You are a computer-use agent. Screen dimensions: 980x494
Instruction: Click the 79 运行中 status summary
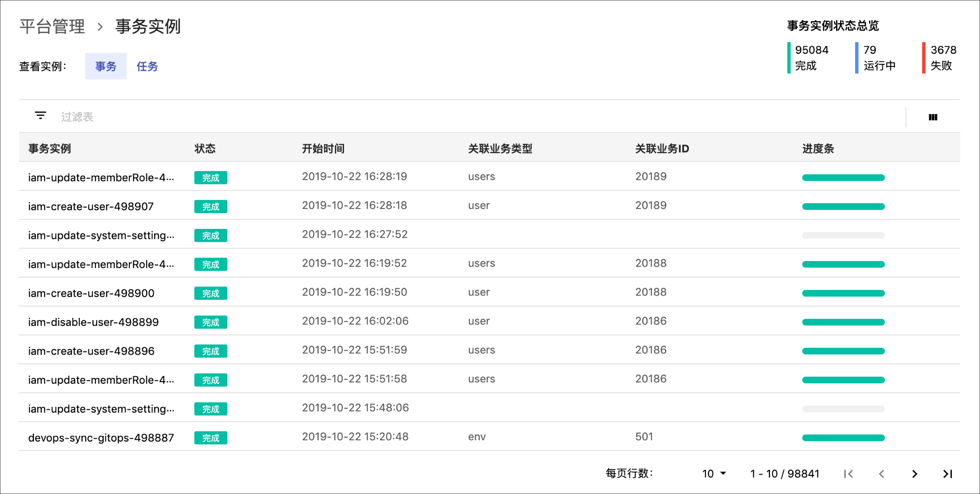click(x=876, y=58)
